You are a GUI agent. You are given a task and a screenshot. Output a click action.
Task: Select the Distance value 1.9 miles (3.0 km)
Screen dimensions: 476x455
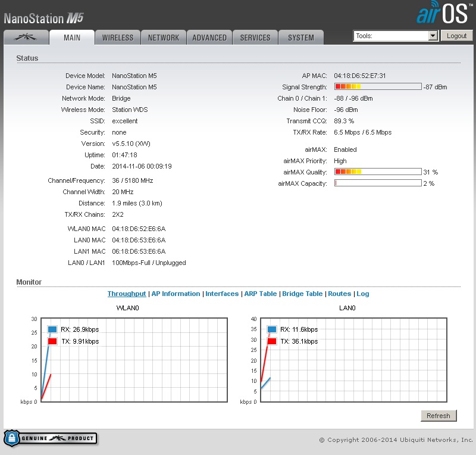tap(137, 203)
